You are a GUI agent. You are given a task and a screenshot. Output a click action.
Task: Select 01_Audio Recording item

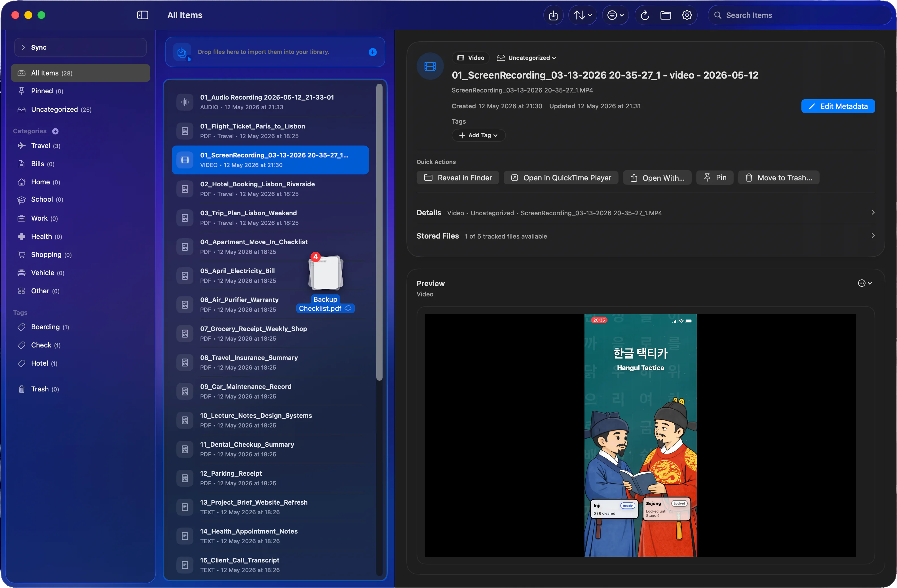tap(270, 102)
